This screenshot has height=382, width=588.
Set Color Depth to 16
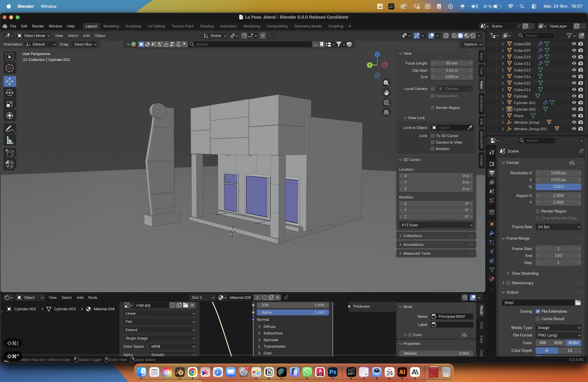[570, 350]
